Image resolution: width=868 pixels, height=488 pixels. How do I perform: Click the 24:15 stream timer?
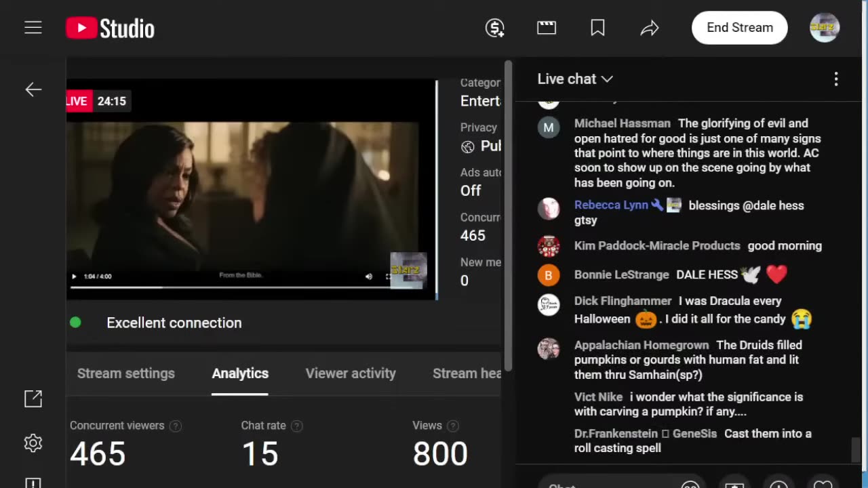click(111, 101)
